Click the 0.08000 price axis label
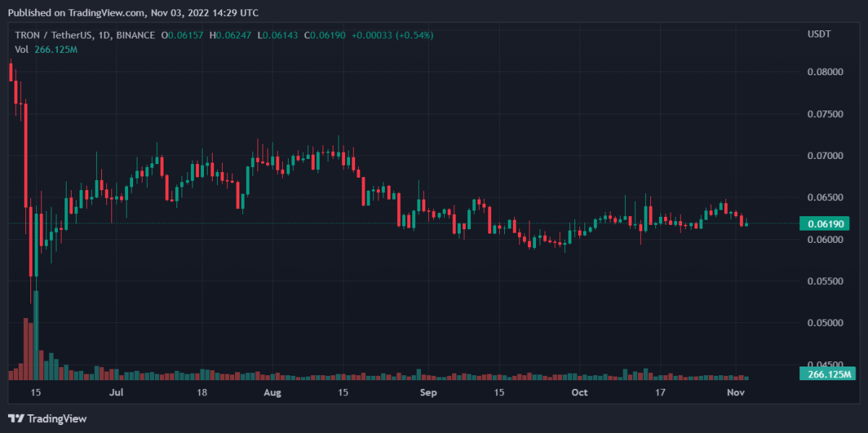The image size is (868, 433). [x=825, y=72]
